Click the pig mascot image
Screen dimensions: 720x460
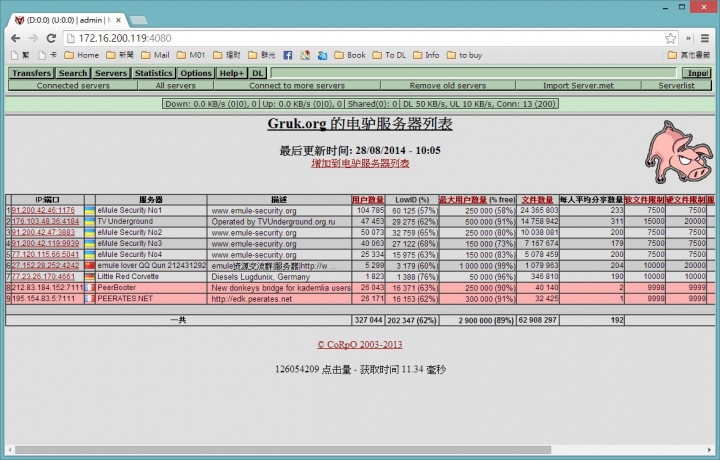click(679, 151)
